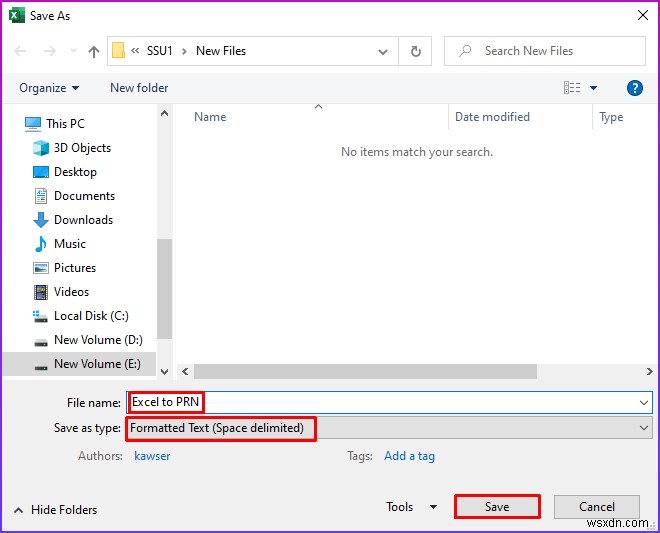Open the Tools dropdown menu
This screenshot has height=533, width=660.
click(x=411, y=507)
